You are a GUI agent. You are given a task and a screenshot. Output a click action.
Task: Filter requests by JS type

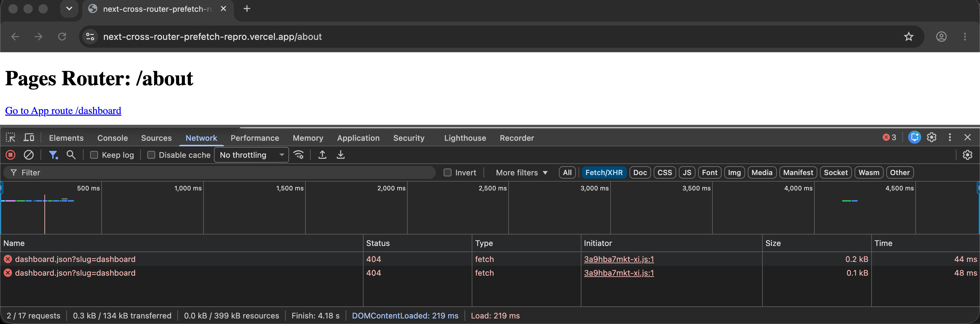click(687, 173)
